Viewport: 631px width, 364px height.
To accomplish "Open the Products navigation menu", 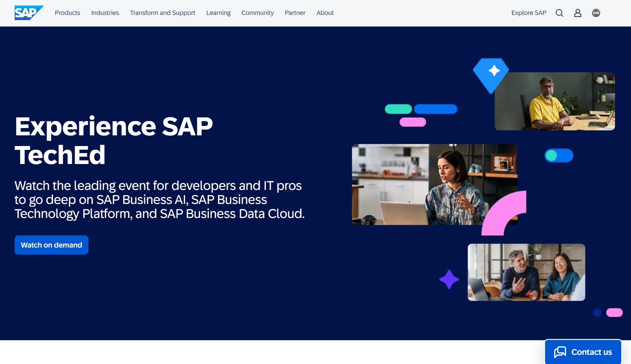I will 67,13.
